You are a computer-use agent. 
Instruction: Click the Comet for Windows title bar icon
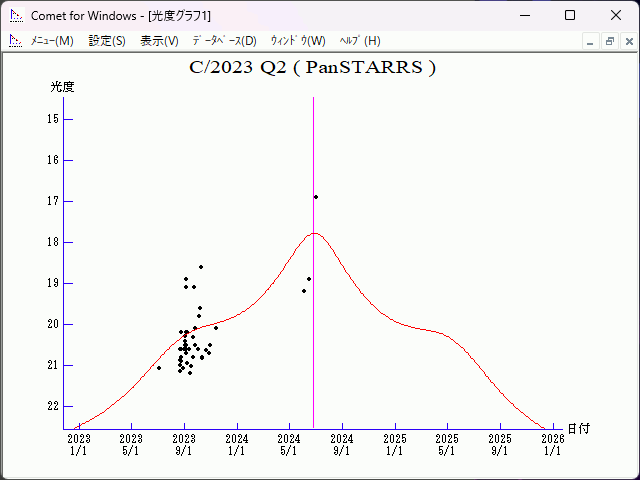15,15
